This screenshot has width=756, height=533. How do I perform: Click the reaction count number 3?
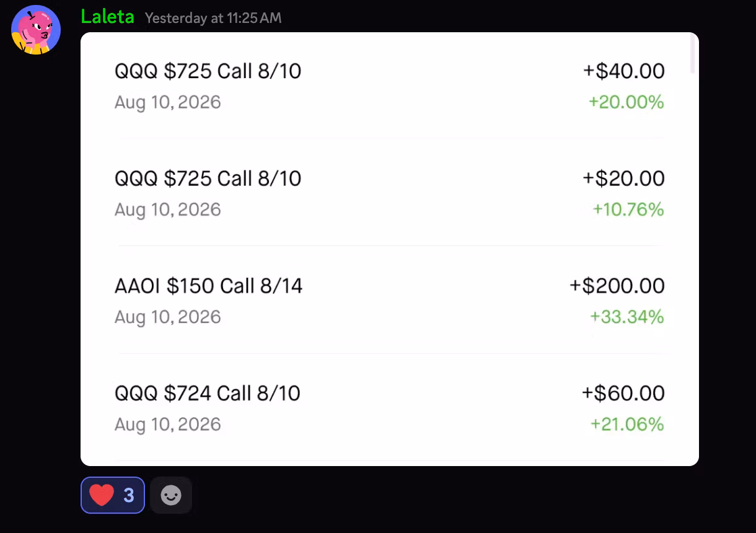129,495
